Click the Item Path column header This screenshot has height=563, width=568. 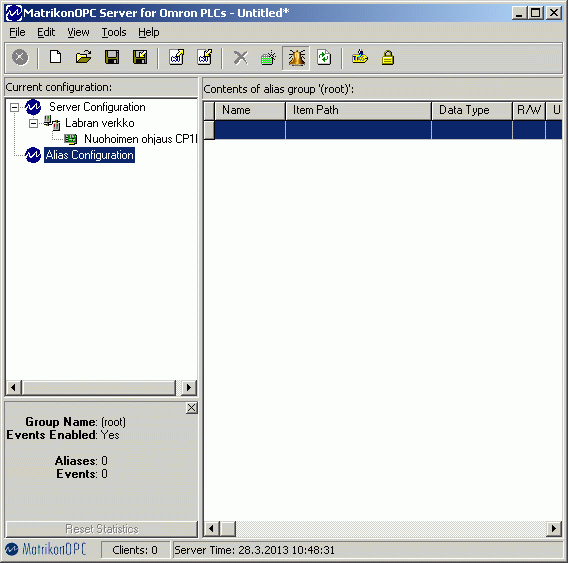(x=358, y=110)
